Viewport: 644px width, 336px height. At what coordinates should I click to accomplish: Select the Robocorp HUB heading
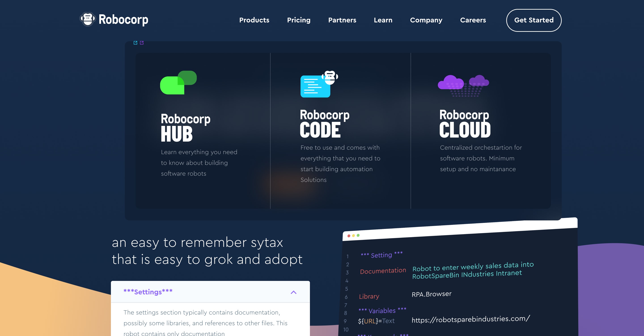(x=186, y=127)
